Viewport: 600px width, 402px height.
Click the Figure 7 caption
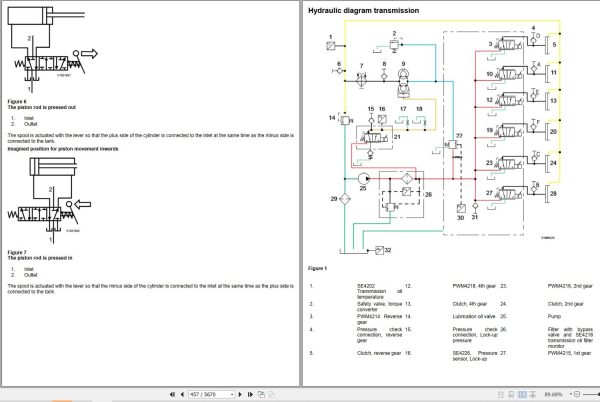tap(17, 252)
